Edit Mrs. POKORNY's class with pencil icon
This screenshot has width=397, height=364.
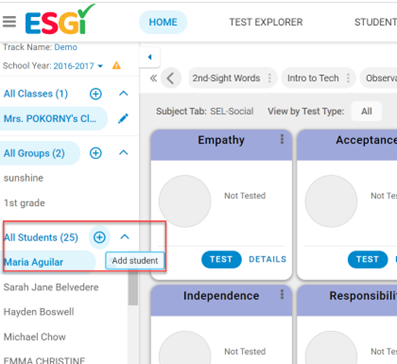click(x=123, y=118)
